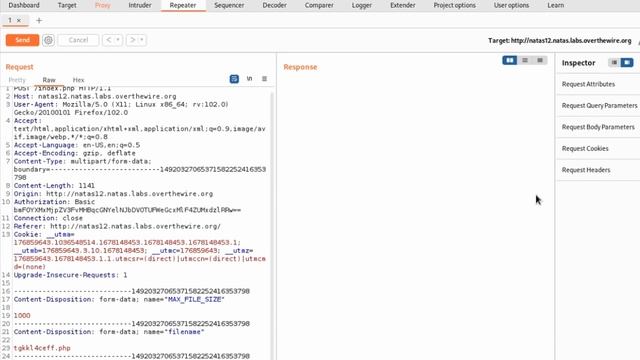Screen dimensions: 640x360
Task: Click the Host: natas12 header line
Action: click(95, 96)
